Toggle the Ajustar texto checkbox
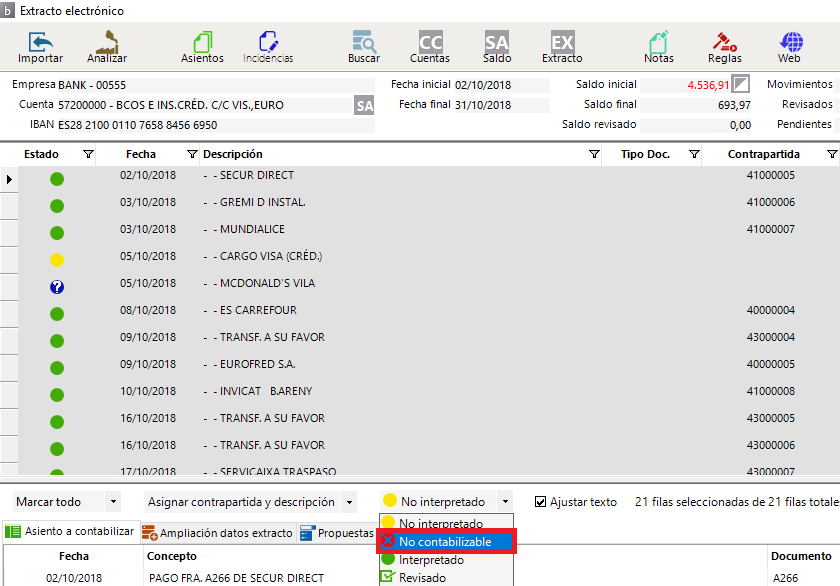 point(541,502)
